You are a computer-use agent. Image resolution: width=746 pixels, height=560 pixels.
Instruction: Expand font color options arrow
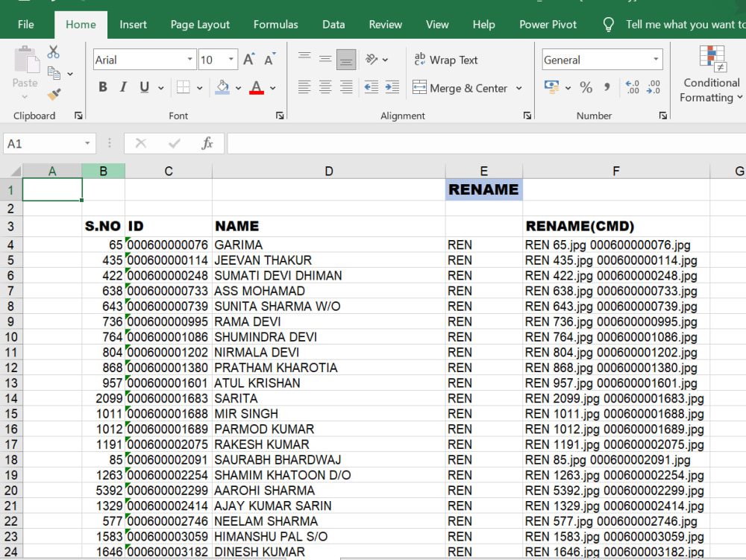[x=272, y=87]
